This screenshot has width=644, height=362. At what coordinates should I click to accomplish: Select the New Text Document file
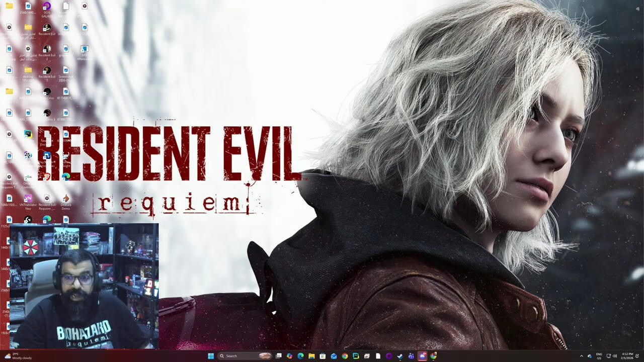[x=47, y=138]
